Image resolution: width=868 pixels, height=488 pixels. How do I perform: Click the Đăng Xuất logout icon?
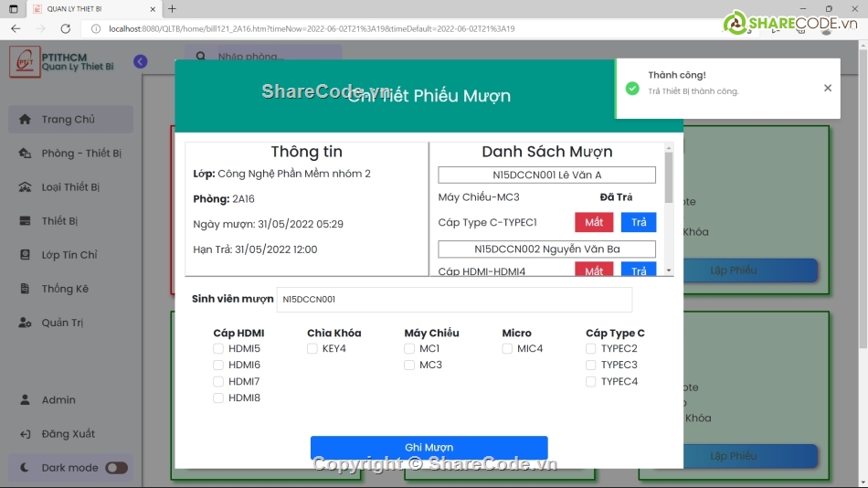coord(25,434)
